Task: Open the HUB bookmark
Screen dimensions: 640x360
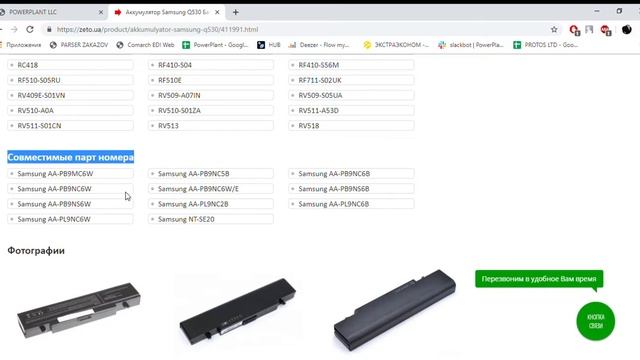Action: tap(269, 45)
